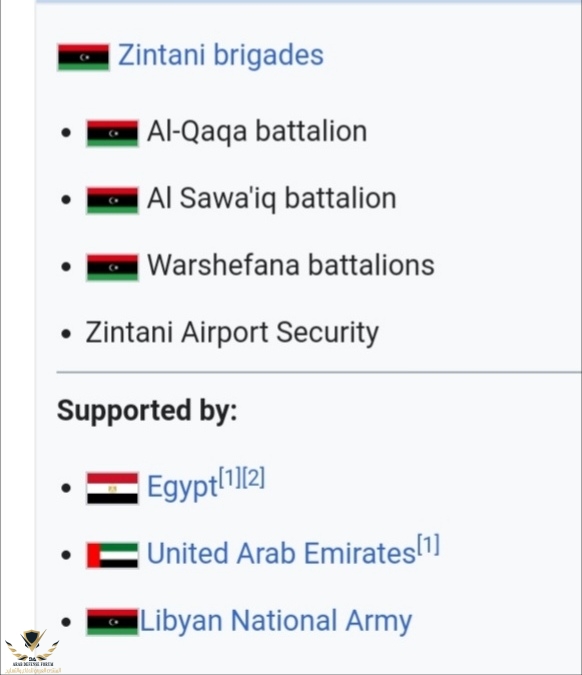Open citation [1] after Egypt
The height and width of the screenshot is (675, 582).
click(x=229, y=477)
